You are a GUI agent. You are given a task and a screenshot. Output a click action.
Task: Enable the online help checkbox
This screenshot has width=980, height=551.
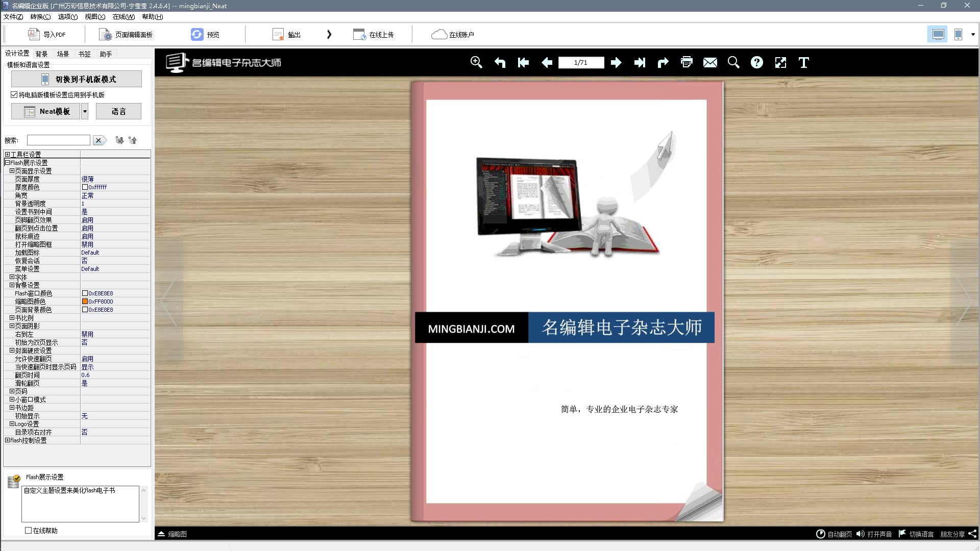29,531
